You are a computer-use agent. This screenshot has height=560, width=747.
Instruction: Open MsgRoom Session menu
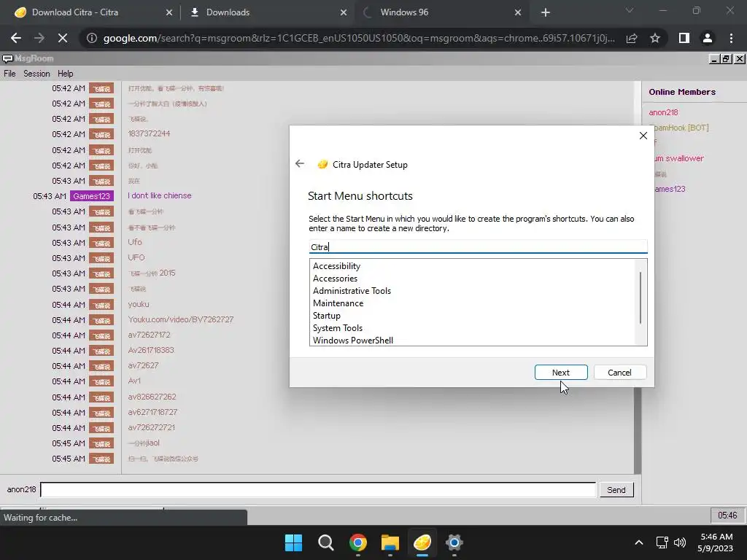[x=36, y=74]
